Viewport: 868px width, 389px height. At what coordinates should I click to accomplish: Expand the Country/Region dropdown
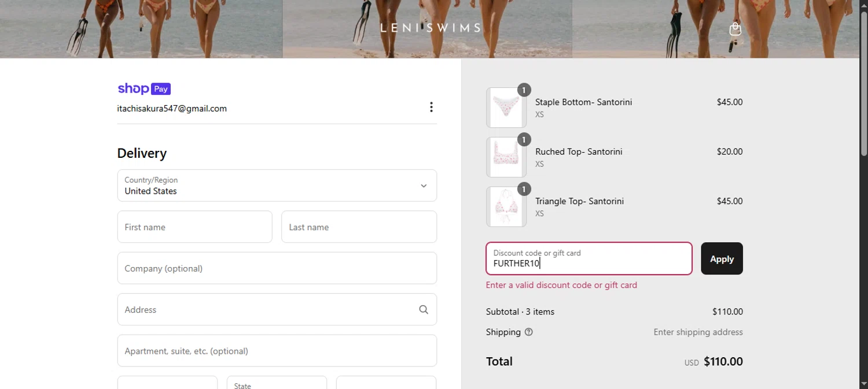pyautogui.click(x=277, y=186)
